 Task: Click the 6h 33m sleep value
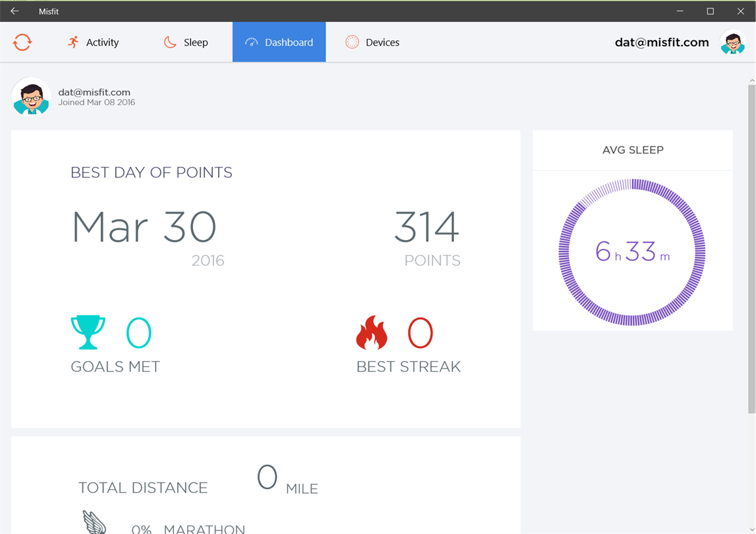point(632,252)
